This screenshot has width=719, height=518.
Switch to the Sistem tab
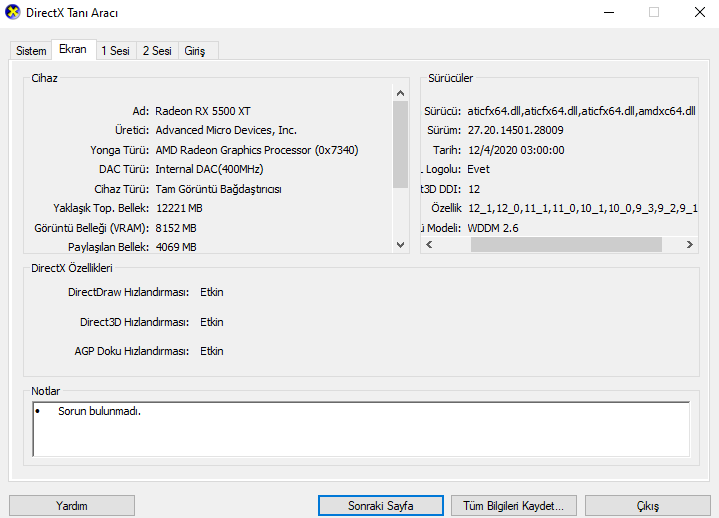click(x=31, y=50)
